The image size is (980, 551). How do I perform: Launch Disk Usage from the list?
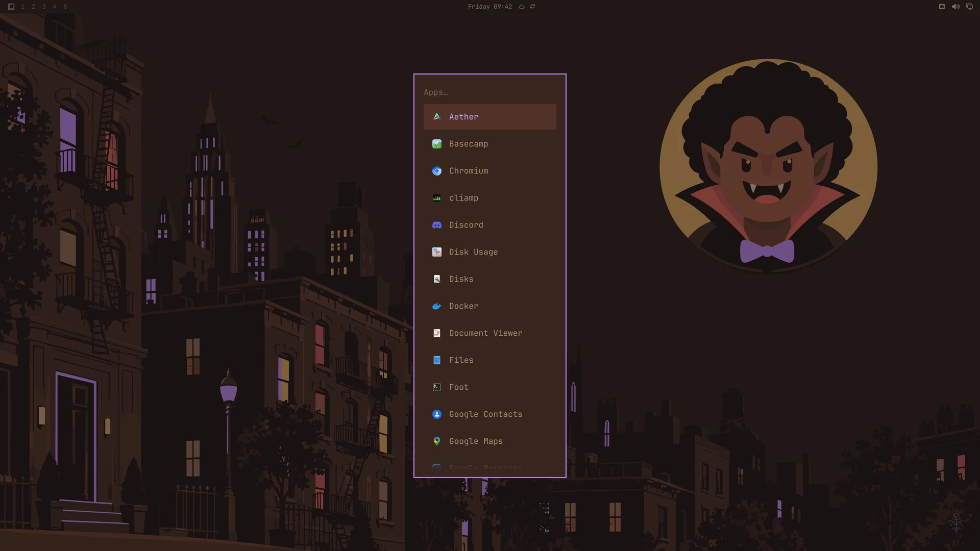(490, 252)
